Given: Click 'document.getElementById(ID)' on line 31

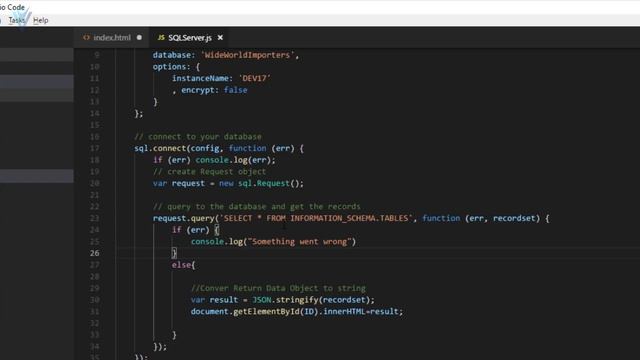Looking at the screenshot, I should coord(255,312).
